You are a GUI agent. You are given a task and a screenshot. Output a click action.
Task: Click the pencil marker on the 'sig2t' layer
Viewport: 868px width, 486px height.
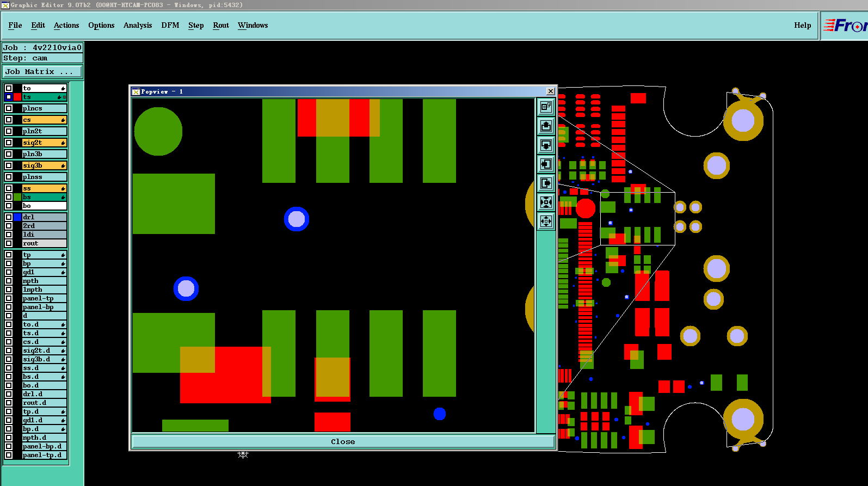pyautogui.click(x=63, y=143)
